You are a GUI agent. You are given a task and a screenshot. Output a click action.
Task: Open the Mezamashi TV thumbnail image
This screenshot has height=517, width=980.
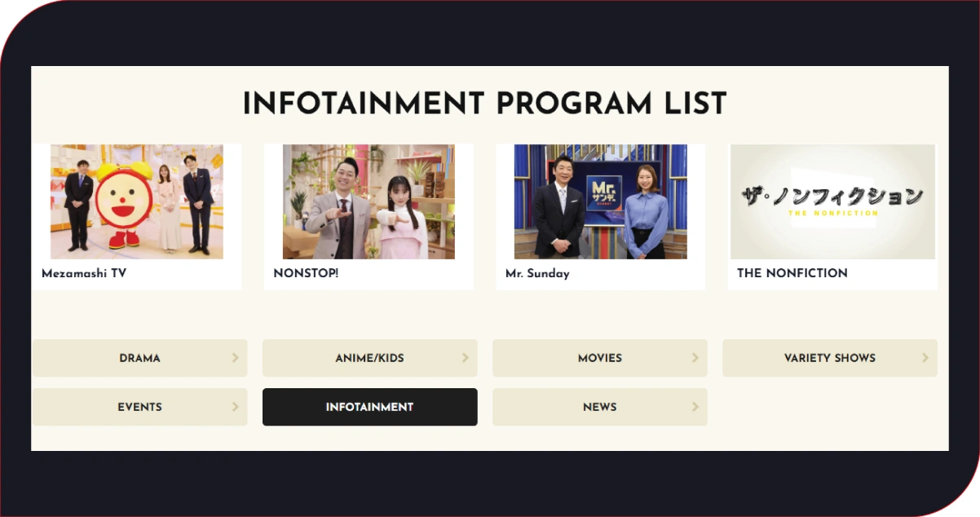137,202
